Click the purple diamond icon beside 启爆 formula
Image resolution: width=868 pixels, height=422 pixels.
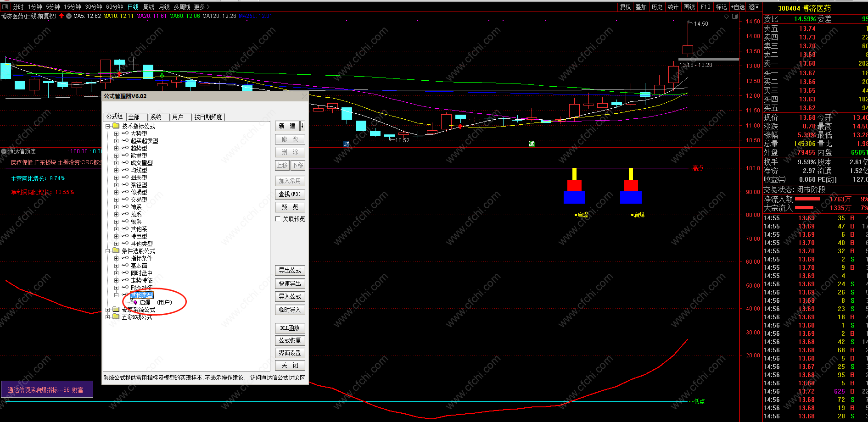(x=135, y=302)
